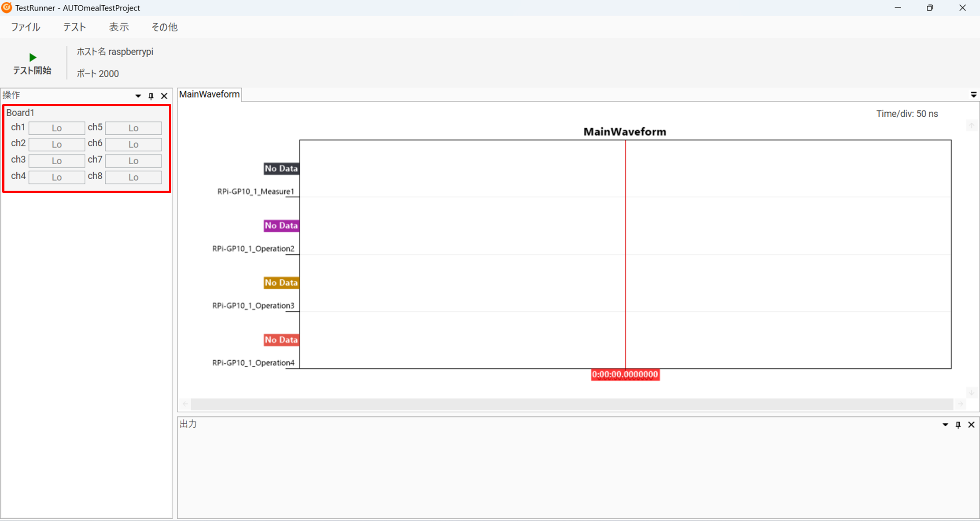Click the red time cursor label 0:00:00.0000000

click(625, 375)
